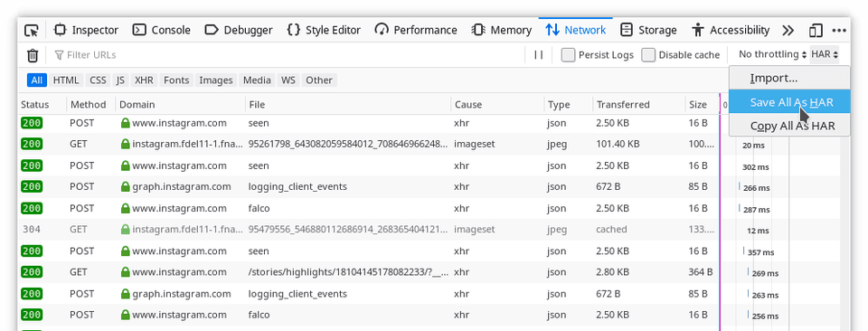Click the 304 status code
The width and height of the screenshot is (868, 331).
point(32,229)
